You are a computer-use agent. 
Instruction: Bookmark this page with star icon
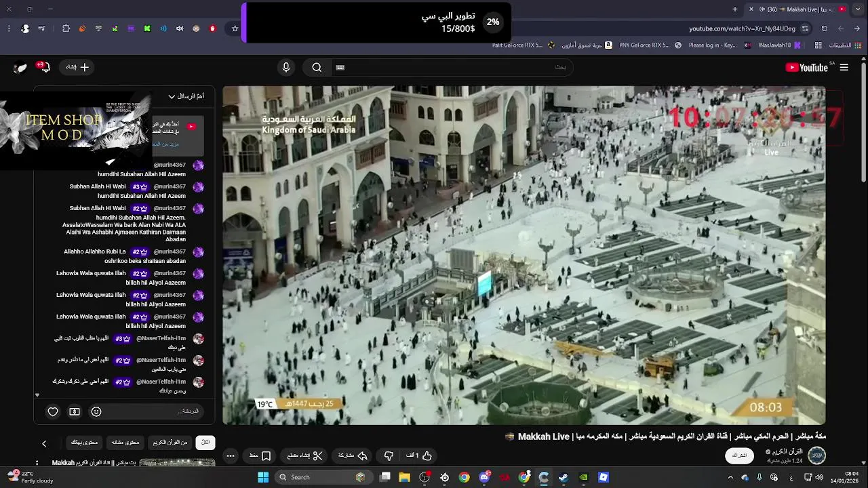click(x=235, y=28)
